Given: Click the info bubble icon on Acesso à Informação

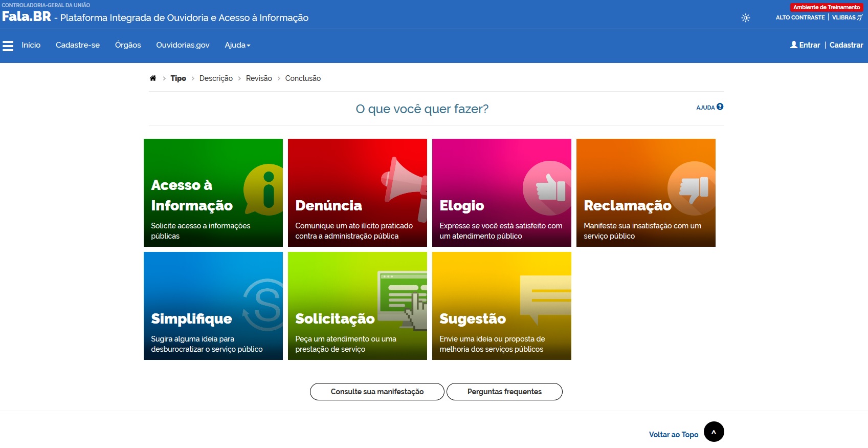Looking at the screenshot, I should [x=266, y=189].
